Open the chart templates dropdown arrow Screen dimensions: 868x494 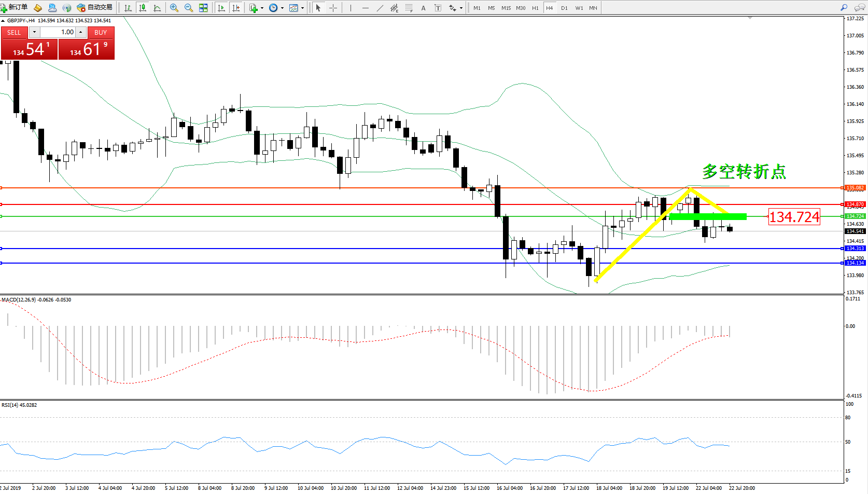click(x=302, y=8)
